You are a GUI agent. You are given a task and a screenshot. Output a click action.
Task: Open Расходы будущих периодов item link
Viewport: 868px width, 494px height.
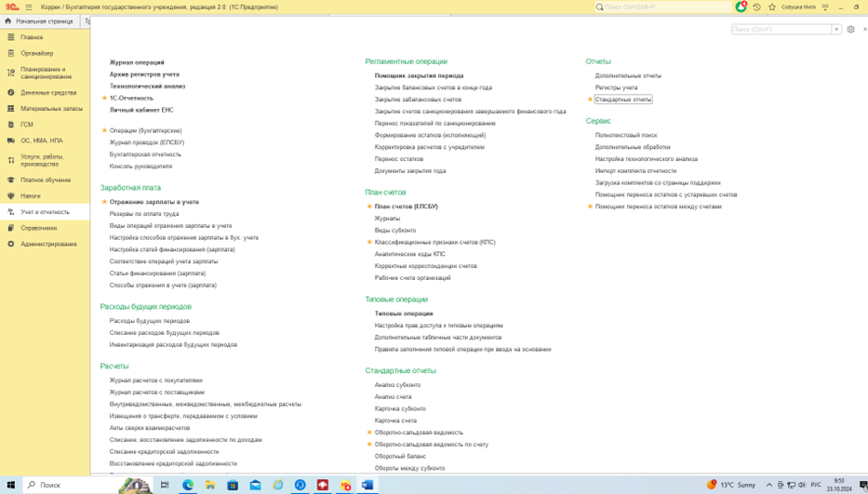150,321
